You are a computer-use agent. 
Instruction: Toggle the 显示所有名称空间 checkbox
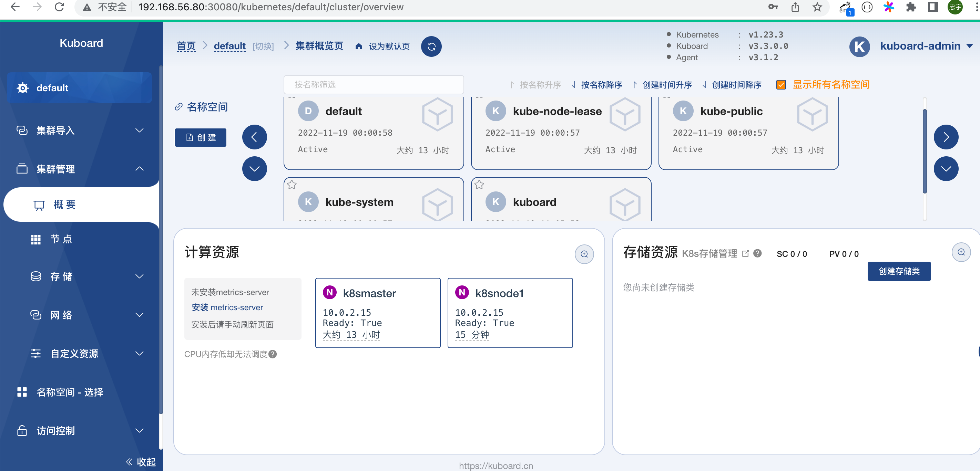(780, 85)
